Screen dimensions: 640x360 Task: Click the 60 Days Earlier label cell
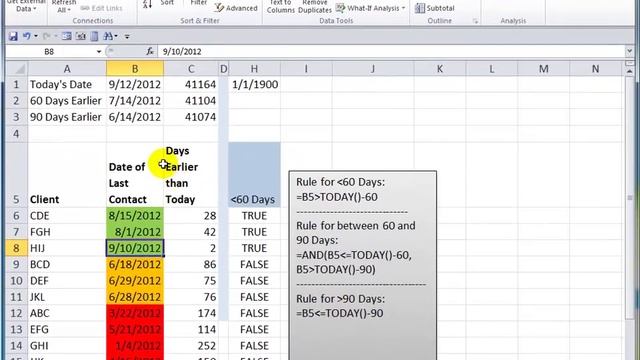(x=67, y=101)
